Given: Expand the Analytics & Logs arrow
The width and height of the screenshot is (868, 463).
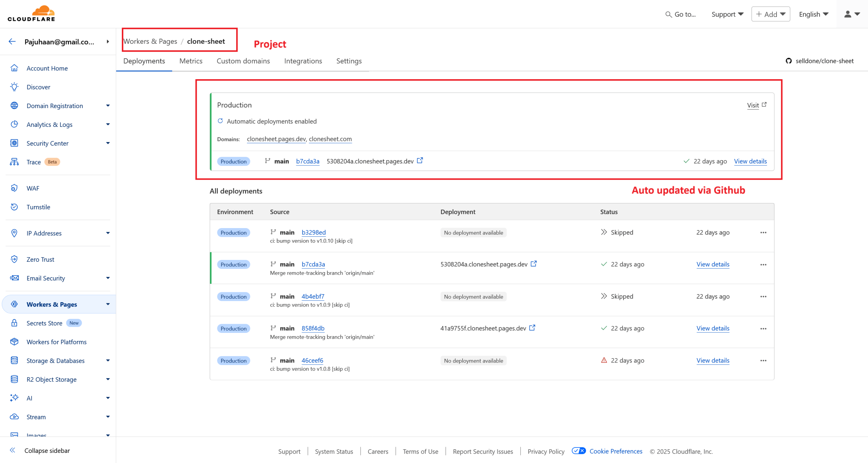Looking at the screenshot, I should click(108, 124).
